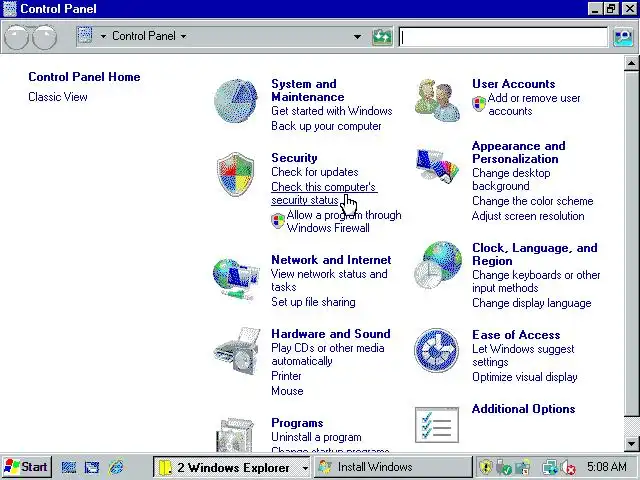Click the search button icon at top right
Image resolution: width=640 pixels, height=480 pixels.
coord(623,37)
